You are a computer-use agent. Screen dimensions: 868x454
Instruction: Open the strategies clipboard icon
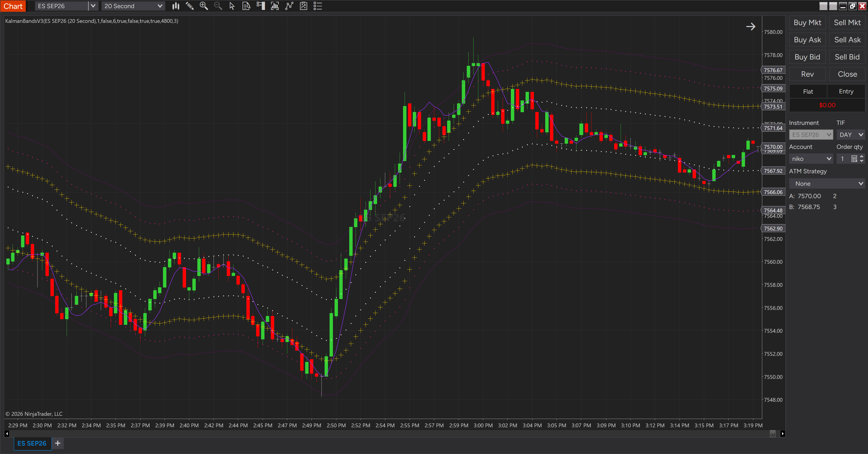pyautogui.click(x=304, y=6)
